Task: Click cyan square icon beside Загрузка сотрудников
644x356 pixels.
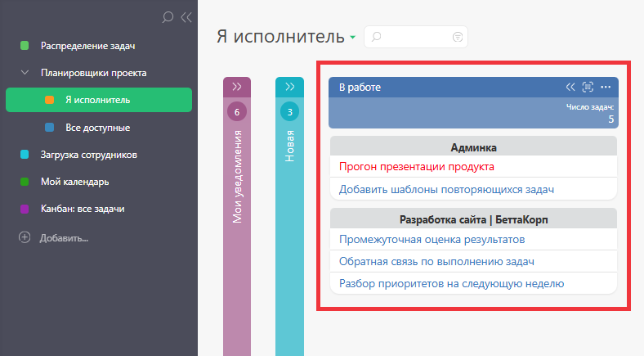Action: [x=25, y=155]
